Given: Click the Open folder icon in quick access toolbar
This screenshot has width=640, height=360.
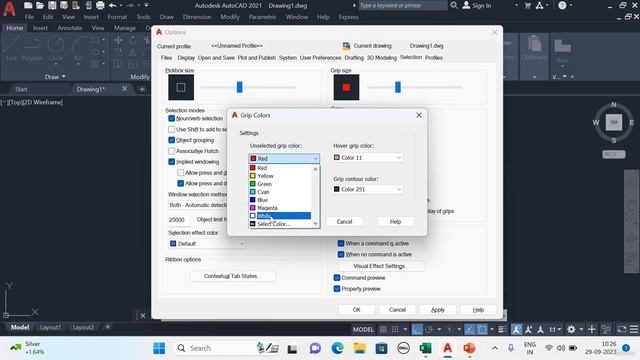Looking at the screenshot, I should [x=40, y=6].
